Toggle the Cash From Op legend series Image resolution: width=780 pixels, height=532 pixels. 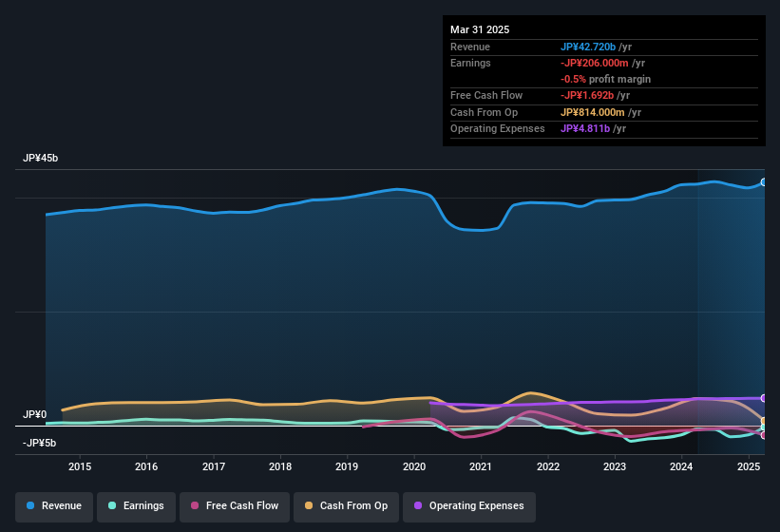tap(346, 506)
